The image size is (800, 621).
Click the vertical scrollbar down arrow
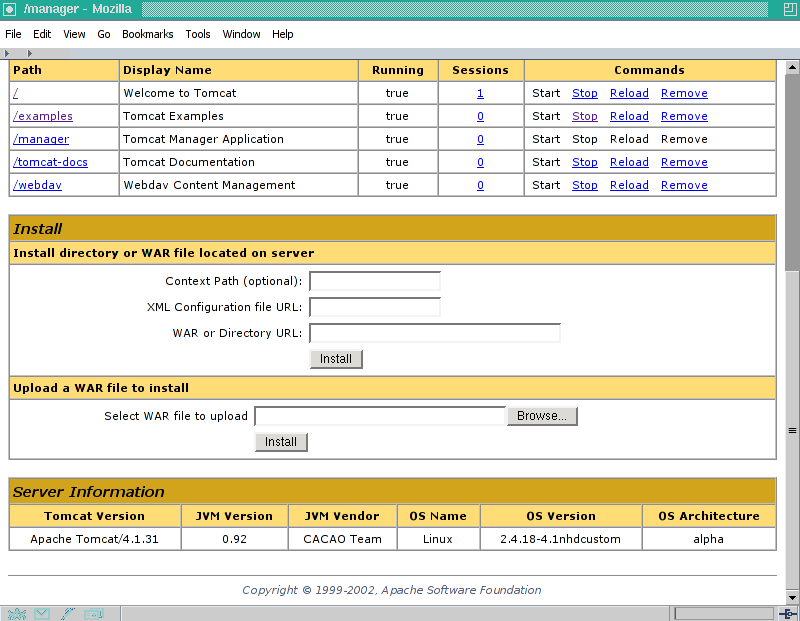792,598
